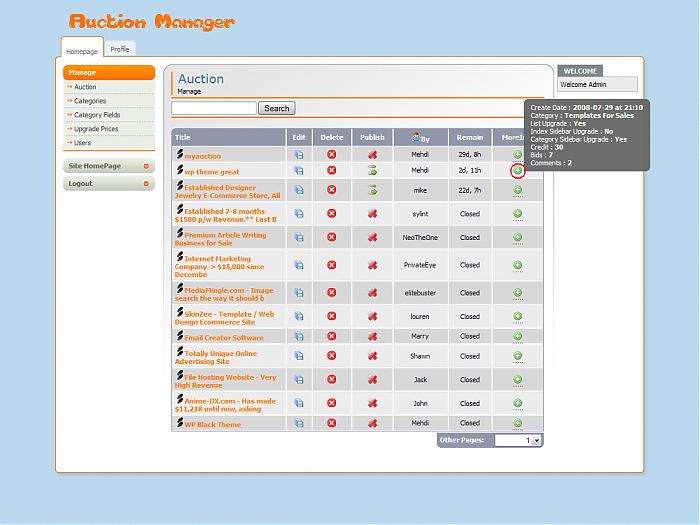Expand the Logout sidebar item

109,183
